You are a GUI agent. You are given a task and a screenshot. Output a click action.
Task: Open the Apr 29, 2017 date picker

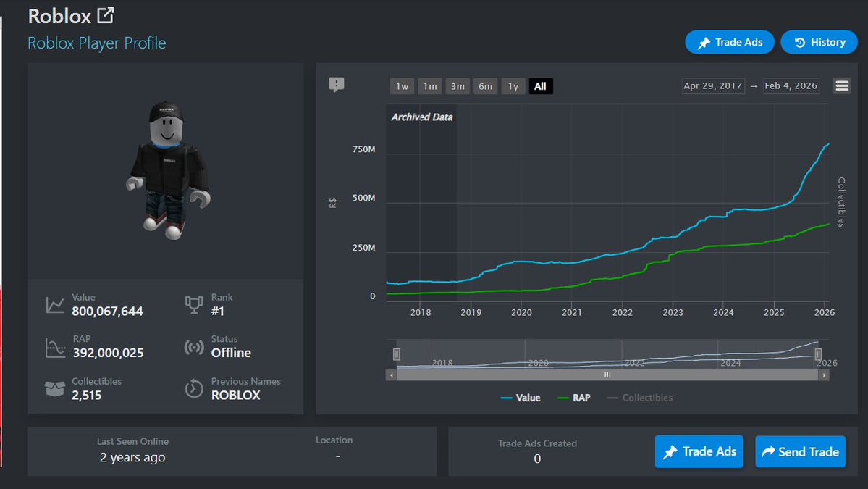[x=713, y=85]
